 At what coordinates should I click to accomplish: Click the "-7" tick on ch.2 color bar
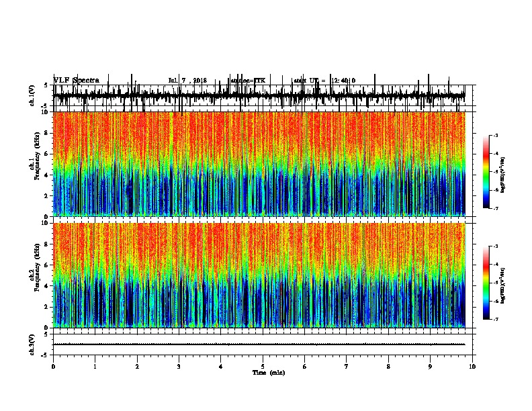tap(496, 320)
